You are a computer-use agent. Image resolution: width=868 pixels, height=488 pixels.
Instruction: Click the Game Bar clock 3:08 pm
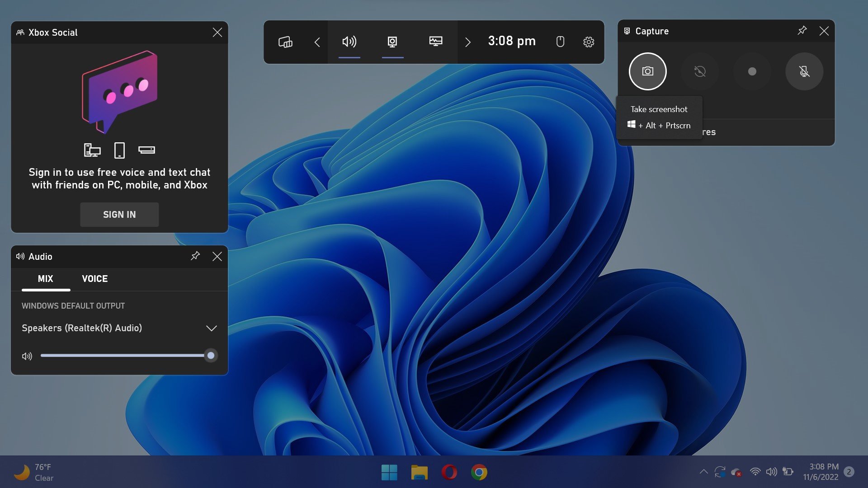512,41
